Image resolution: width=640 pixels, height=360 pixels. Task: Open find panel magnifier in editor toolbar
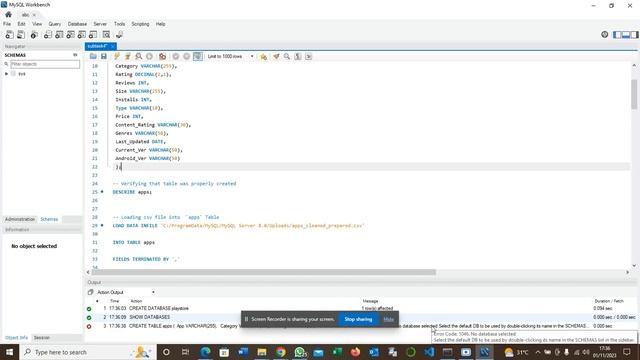(x=287, y=56)
